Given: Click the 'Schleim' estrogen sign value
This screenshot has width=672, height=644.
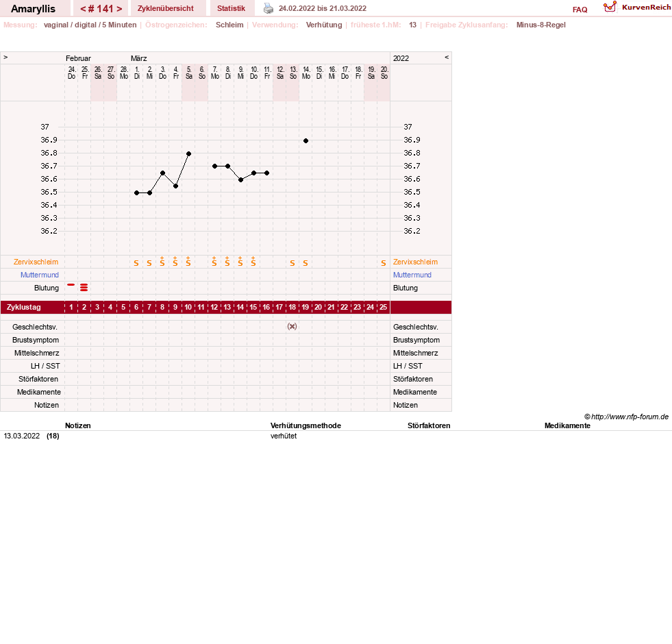Looking at the screenshot, I should (x=229, y=25).
